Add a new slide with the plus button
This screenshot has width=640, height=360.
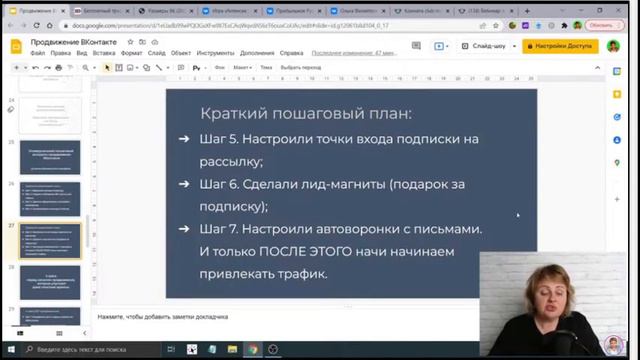[16, 67]
